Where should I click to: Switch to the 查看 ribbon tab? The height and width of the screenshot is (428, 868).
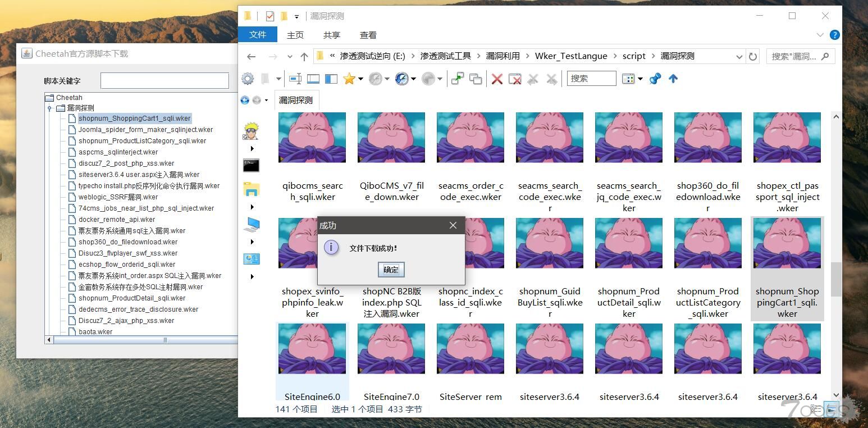pos(368,35)
